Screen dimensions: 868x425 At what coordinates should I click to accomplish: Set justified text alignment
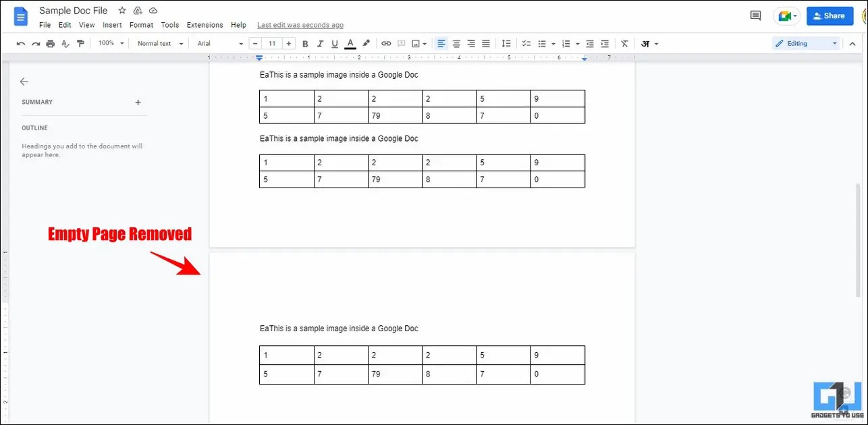tap(486, 43)
